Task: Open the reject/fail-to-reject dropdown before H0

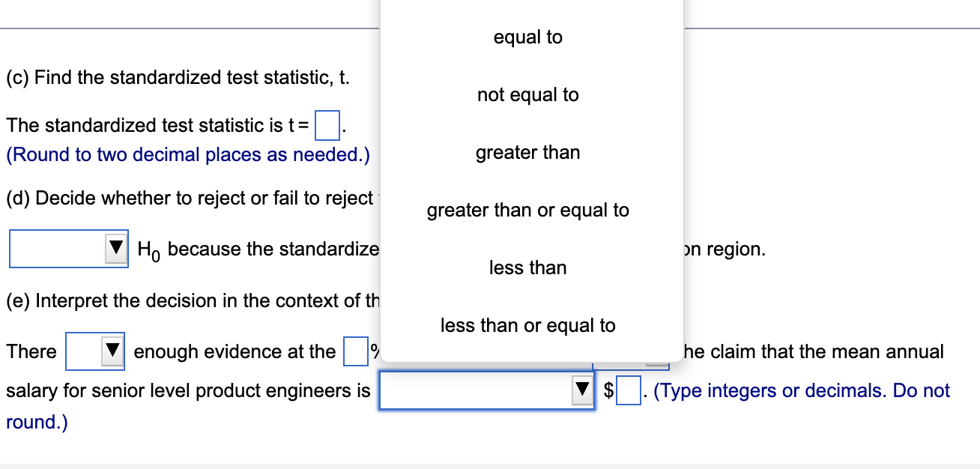Action: pyautogui.click(x=68, y=248)
